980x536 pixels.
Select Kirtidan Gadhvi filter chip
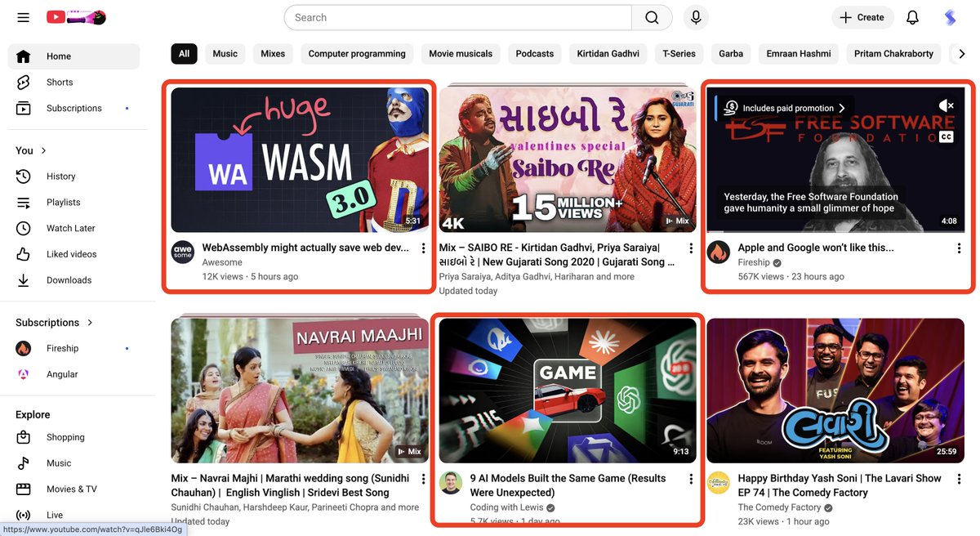608,54
